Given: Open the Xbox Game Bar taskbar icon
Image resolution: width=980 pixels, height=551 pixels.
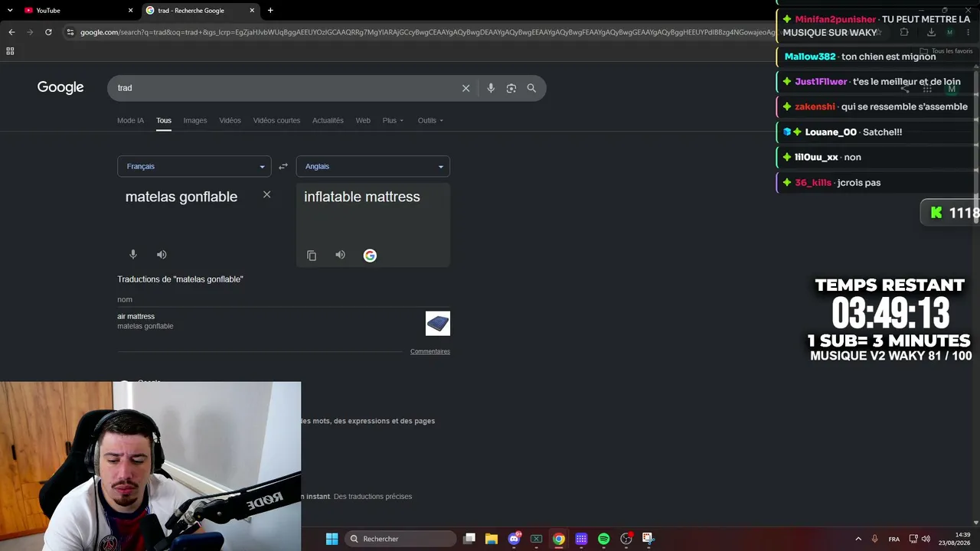Looking at the screenshot, I should (x=537, y=539).
